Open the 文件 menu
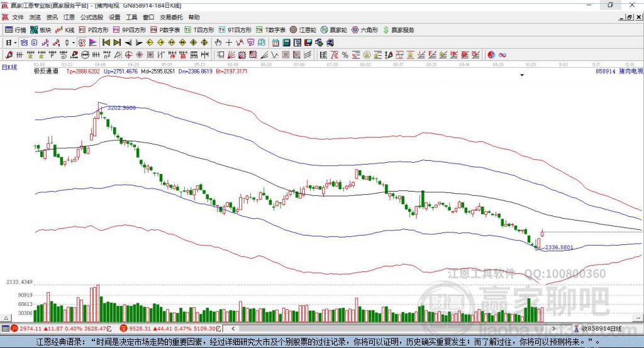 click(x=18, y=17)
